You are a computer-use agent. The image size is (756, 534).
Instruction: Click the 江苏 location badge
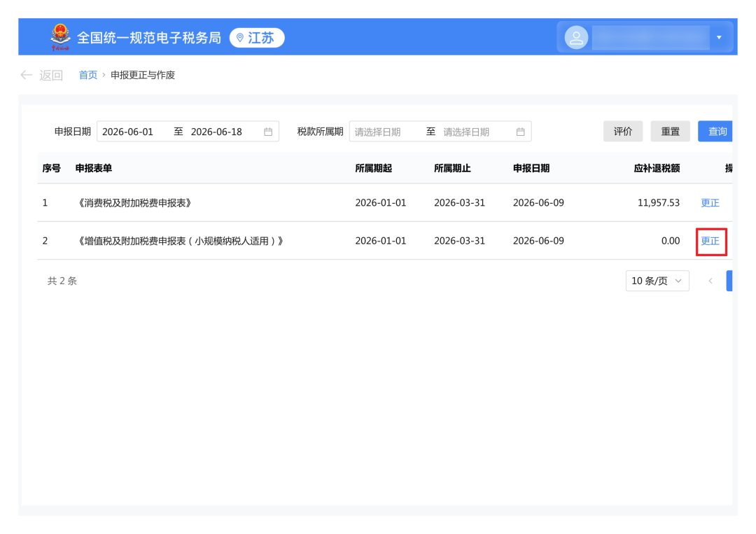point(257,38)
